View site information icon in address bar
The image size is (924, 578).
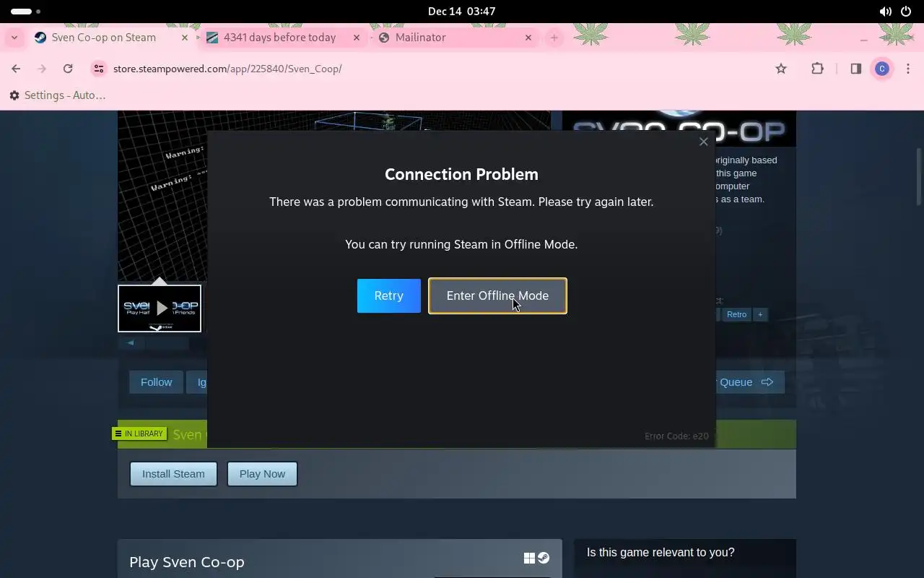[99, 69]
